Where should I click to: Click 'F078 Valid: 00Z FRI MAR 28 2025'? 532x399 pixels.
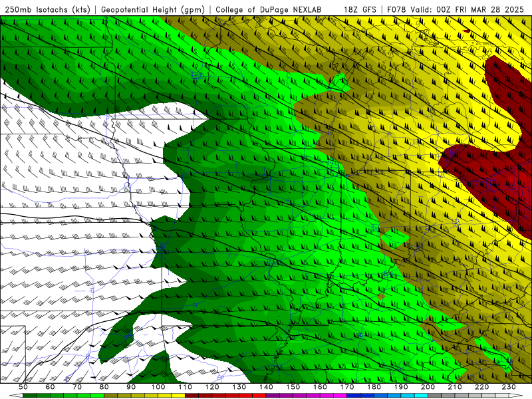(x=456, y=9)
